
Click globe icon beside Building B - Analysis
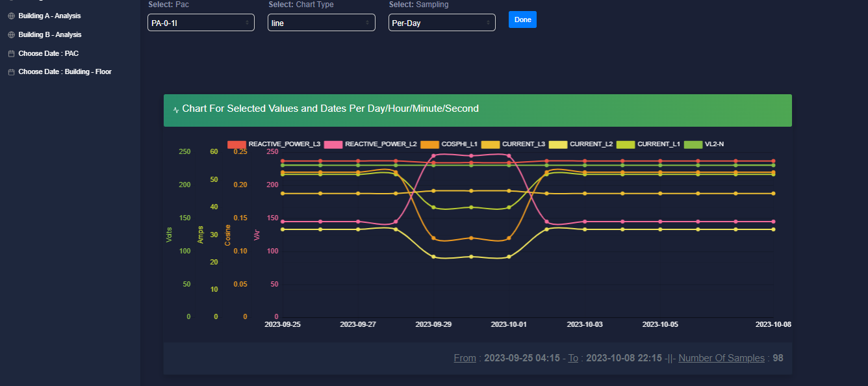click(11, 35)
